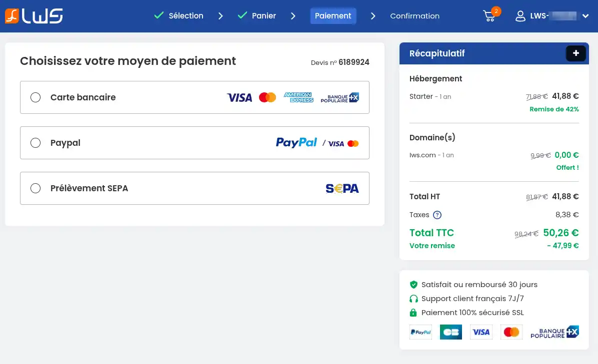Click the LWS logo in header
This screenshot has width=598, height=364.
pyautogui.click(x=34, y=16)
